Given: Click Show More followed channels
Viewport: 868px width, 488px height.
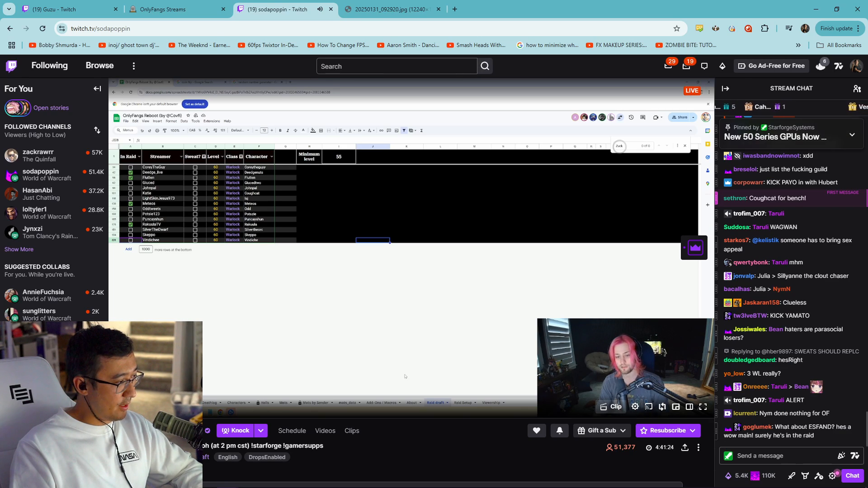Looking at the screenshot, I should point(19,249).
